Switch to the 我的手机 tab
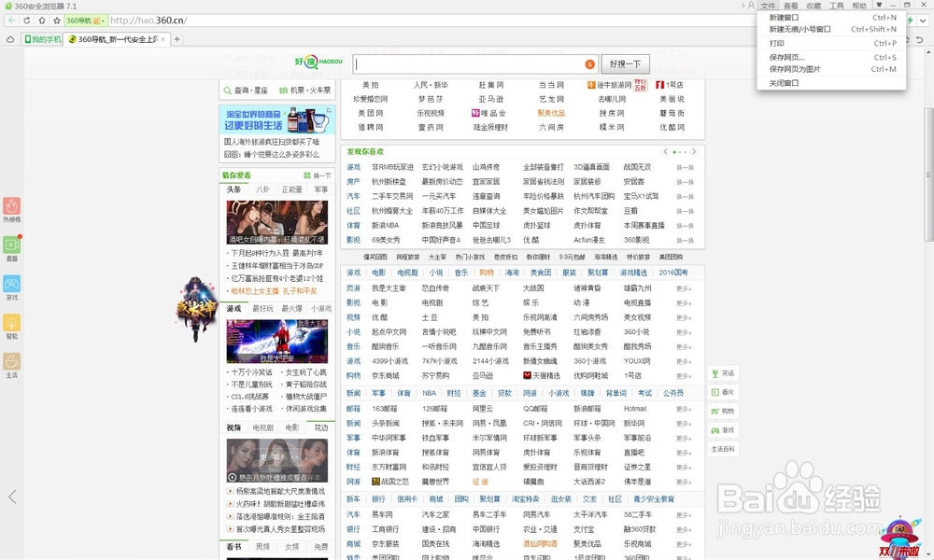Image resolution: width=934 pixels, height=560 pixels. click(43, 39)
